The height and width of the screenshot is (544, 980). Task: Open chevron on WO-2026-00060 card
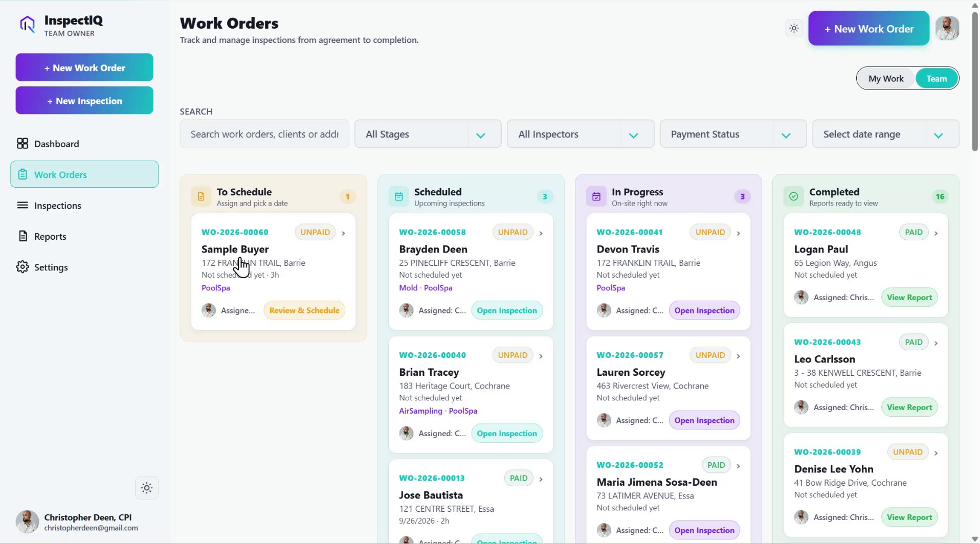343,233
